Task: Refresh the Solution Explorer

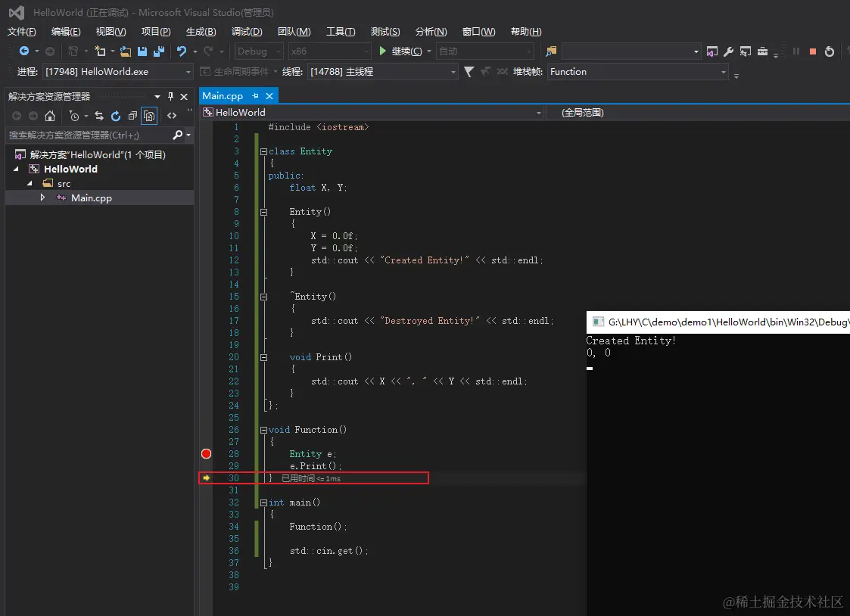Action: click(116, 115)
